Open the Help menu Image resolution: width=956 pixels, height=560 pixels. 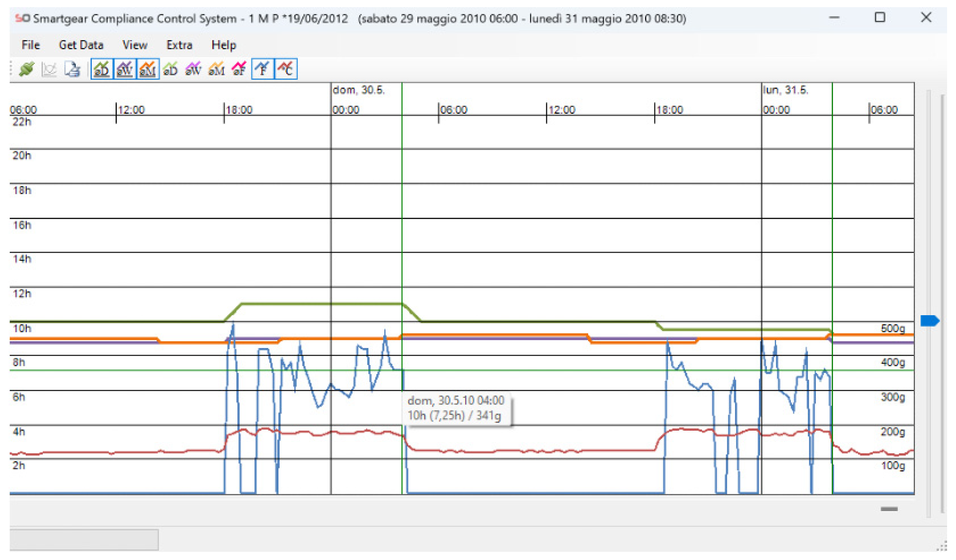pos(223,45)
